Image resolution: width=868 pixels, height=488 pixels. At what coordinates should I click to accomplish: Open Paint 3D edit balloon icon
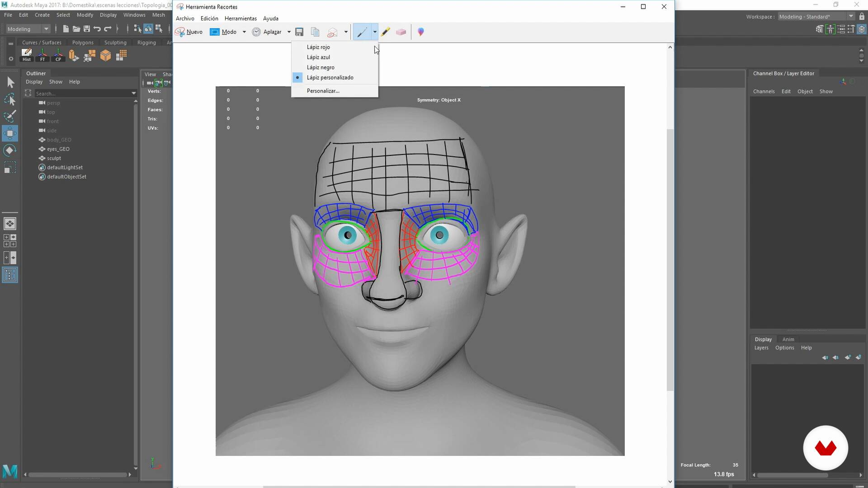coord(421,32)
